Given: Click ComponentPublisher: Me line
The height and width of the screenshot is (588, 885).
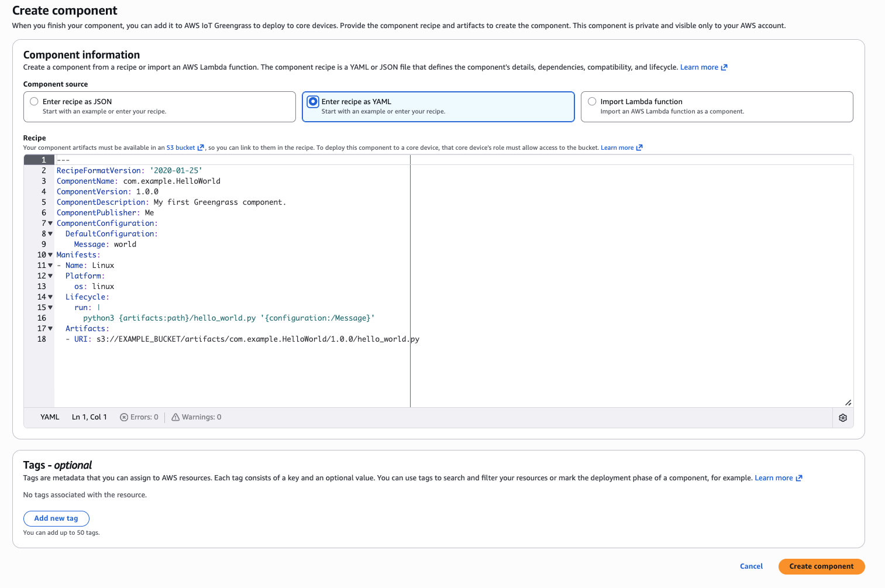Looking at the screenshot, I should pyautogui.click(x=105, y=212).
